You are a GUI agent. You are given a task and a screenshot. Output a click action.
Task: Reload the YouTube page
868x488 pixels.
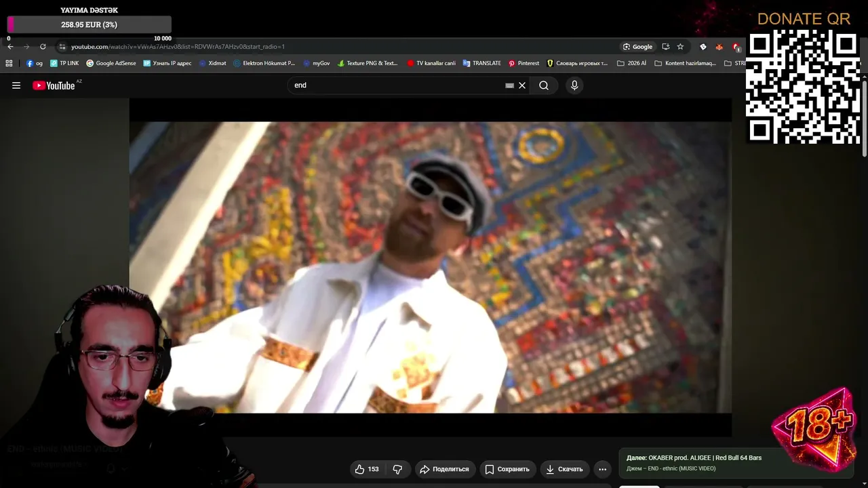tap(43, 47)
